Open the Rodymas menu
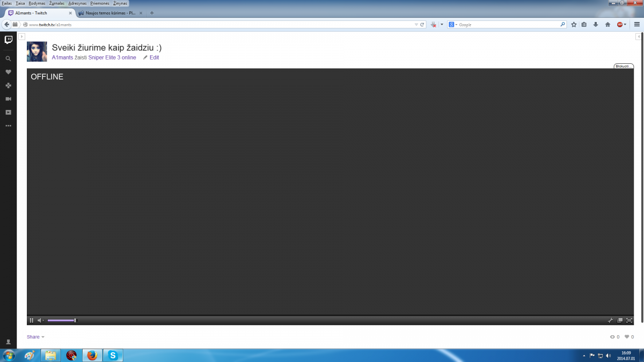The height and width of the screenshot is (362, 644). [37, 3]
